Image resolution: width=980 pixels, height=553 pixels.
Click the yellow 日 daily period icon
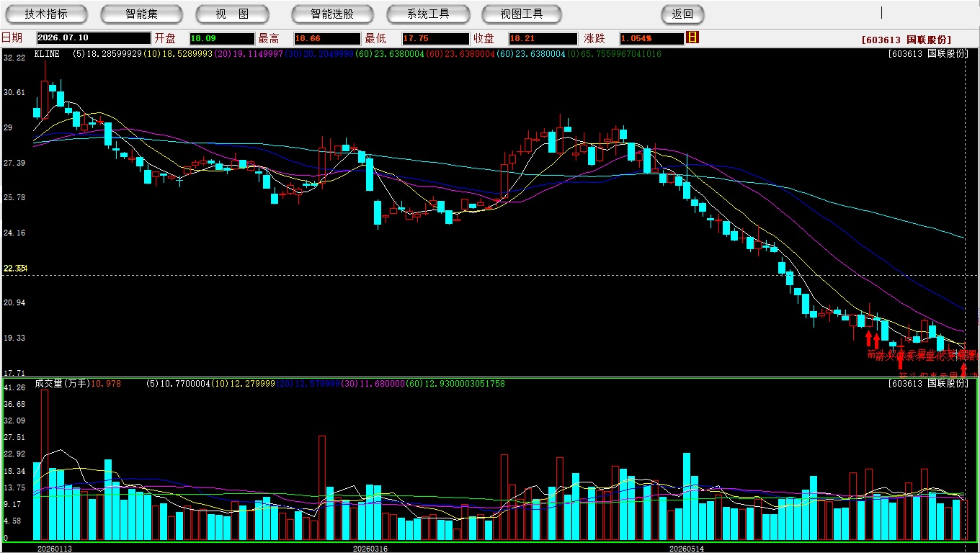click(x=692, y=37)
